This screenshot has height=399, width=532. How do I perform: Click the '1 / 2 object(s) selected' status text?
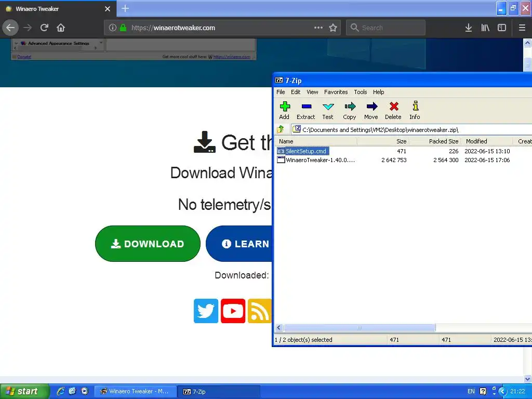[x=303, y=340]
